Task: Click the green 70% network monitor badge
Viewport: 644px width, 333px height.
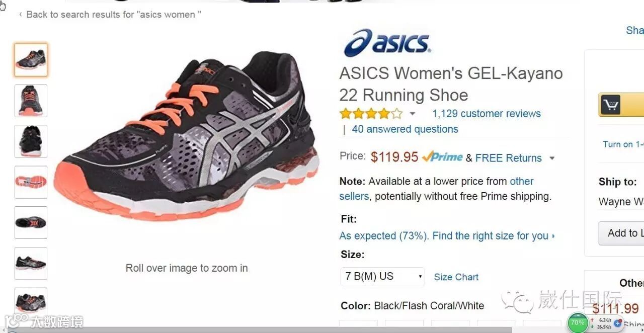Action: point(578,322)
